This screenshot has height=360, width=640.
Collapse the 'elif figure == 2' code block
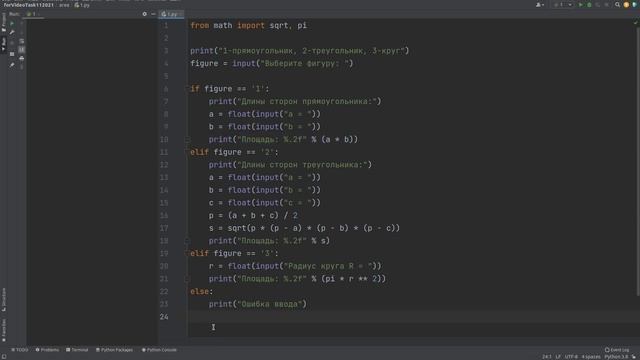(x=187, y=152)
